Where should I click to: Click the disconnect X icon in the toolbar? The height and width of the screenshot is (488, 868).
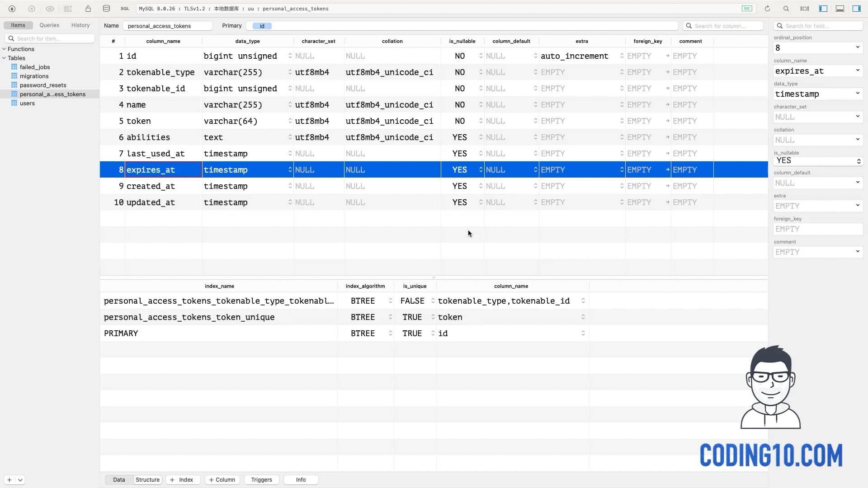click(32, 9)
